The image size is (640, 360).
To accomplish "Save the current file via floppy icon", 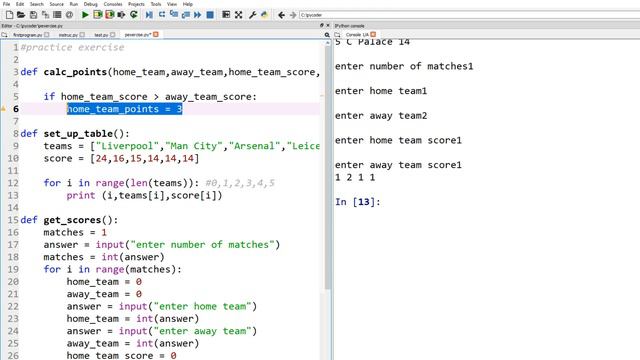I will [x=33, y=15].
